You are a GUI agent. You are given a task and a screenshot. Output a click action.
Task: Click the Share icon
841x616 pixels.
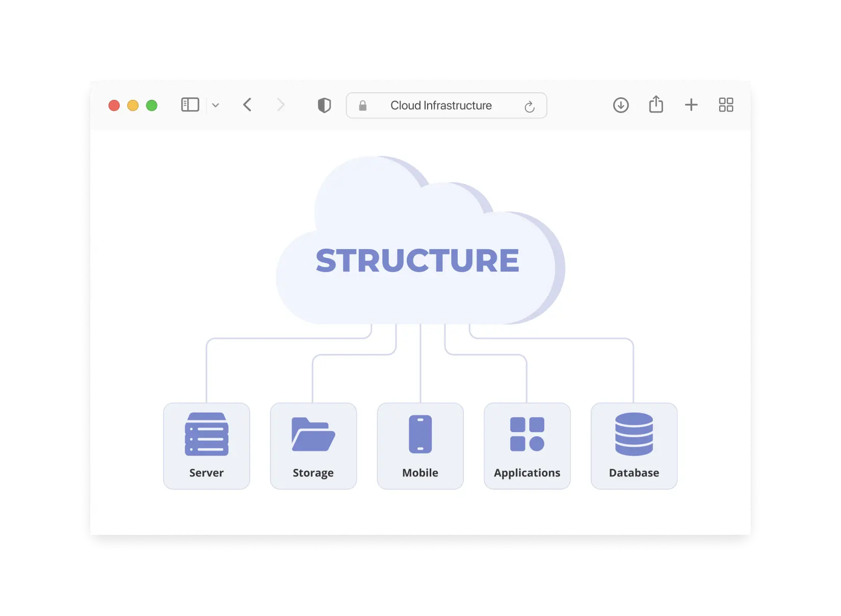(x=656, y=104)
